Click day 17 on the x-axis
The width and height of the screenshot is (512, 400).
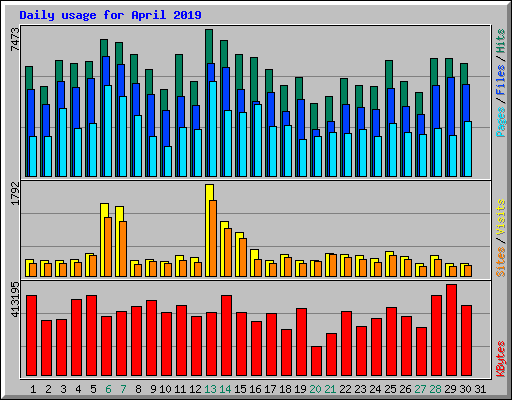[270, 389]
